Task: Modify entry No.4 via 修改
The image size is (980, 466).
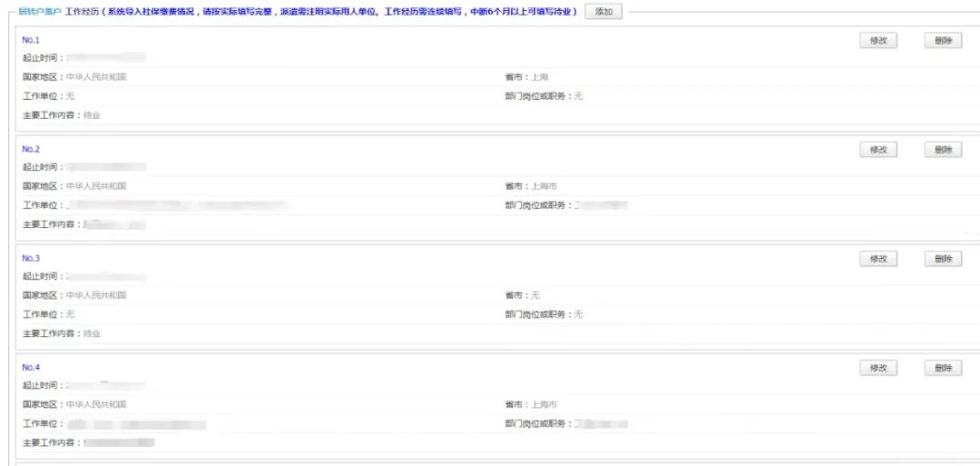Action: tap(877, 368)
